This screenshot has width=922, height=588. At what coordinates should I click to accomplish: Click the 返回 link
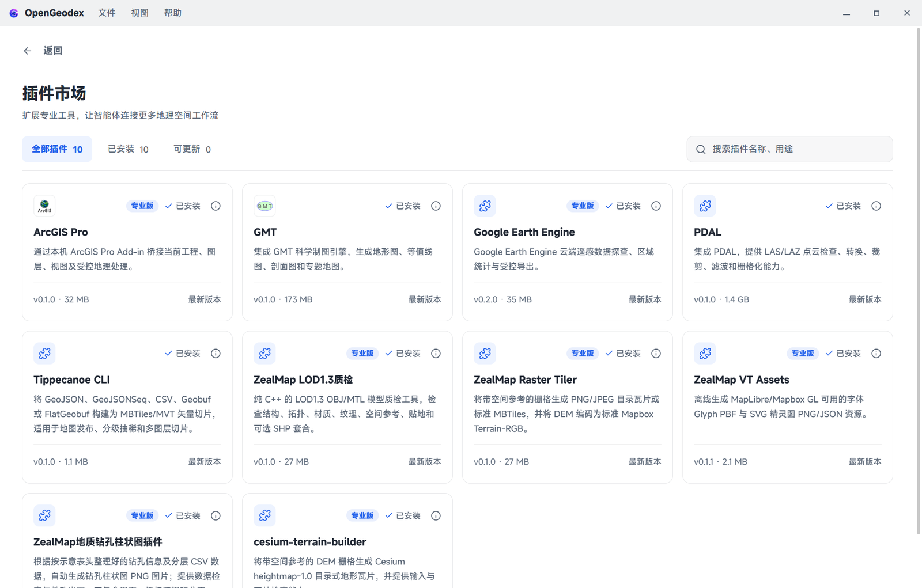(x=53, y=51)
